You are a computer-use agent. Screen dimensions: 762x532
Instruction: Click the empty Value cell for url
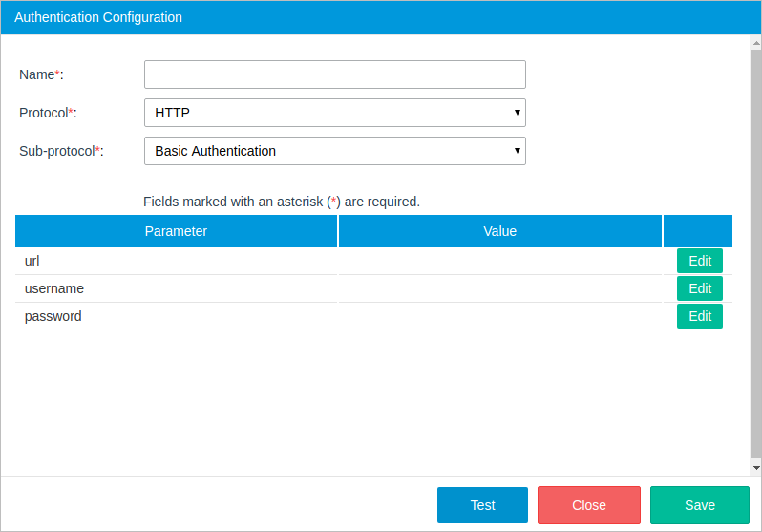[499, 261]
